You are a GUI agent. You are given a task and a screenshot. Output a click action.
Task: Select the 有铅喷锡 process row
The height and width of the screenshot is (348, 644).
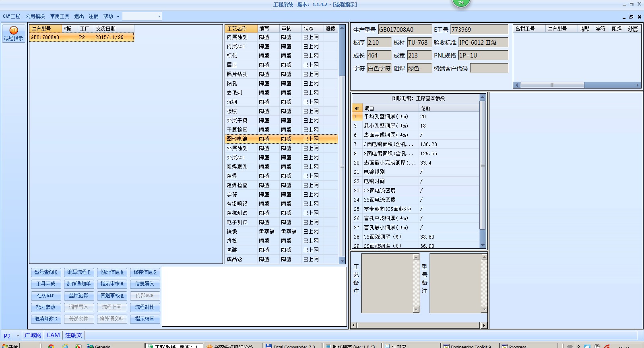pyautogui.click(x=281, y=204)
